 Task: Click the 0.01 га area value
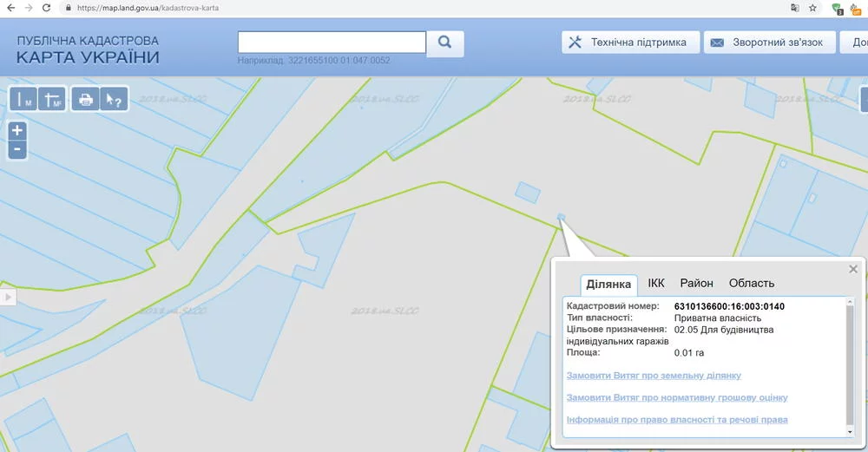click(x=689, y=353)
